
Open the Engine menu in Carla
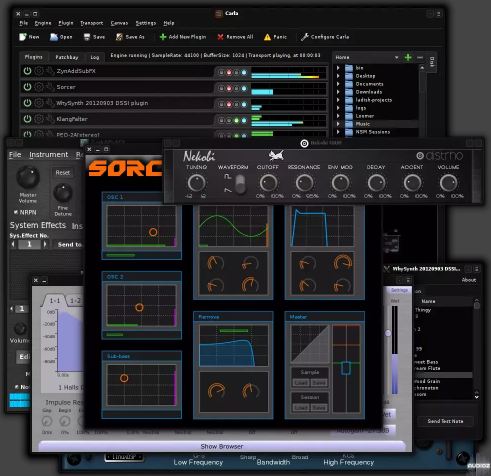(x=43, y=23)
